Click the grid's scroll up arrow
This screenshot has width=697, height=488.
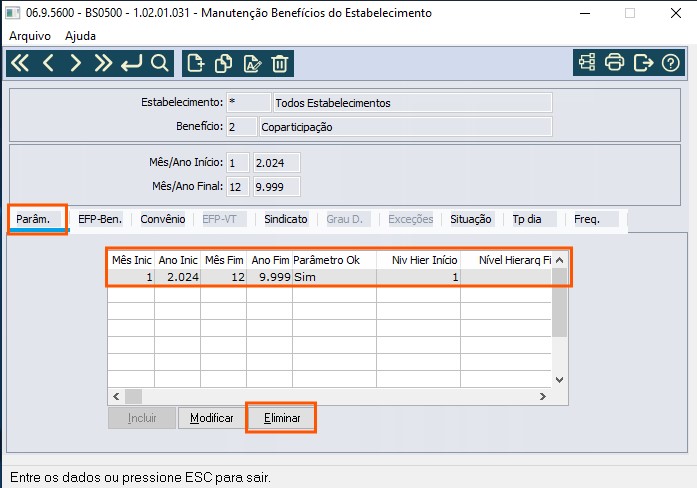560,260
